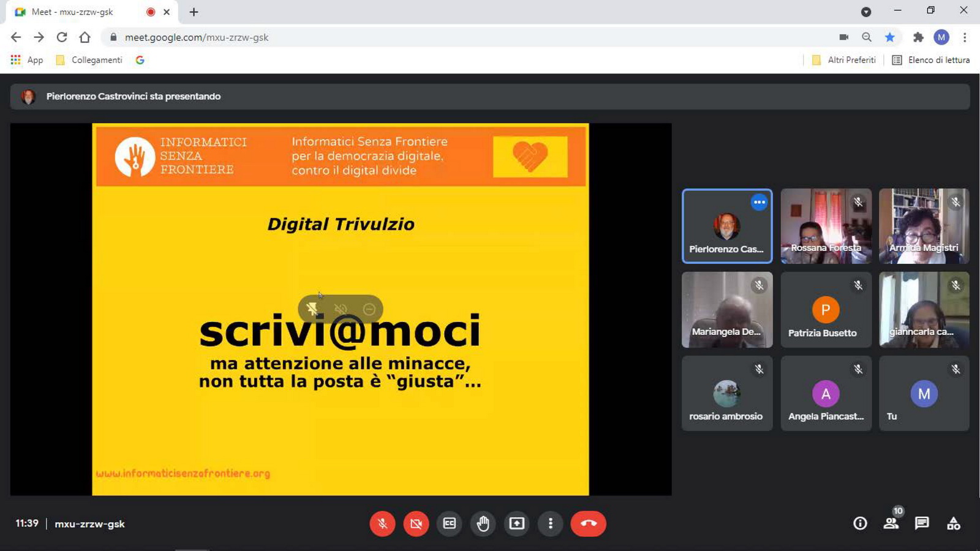Click 'Pierlorenzo Castrovinci sta presentando' text
Image resolution: width=980 pixels, height=551 pixels.
click(x=134, y=96)
